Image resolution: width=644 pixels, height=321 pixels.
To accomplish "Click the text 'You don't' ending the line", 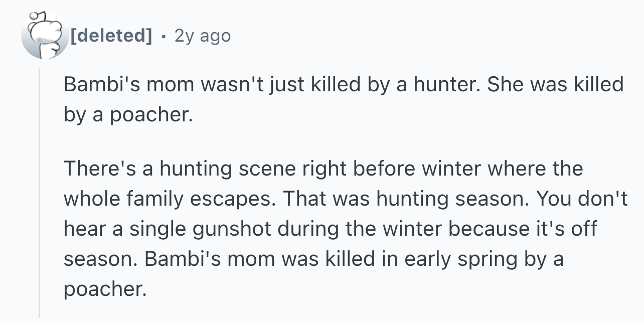I will (582, 199).
